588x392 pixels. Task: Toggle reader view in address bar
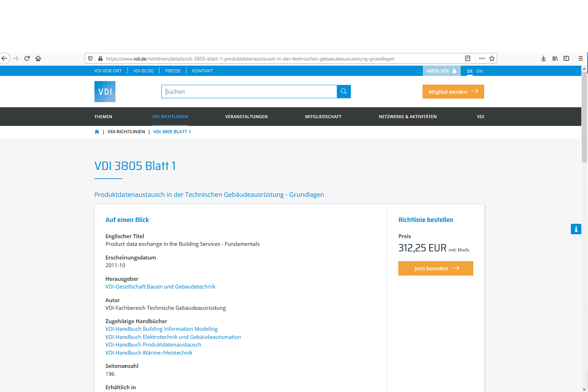click(x=467, y=58)
